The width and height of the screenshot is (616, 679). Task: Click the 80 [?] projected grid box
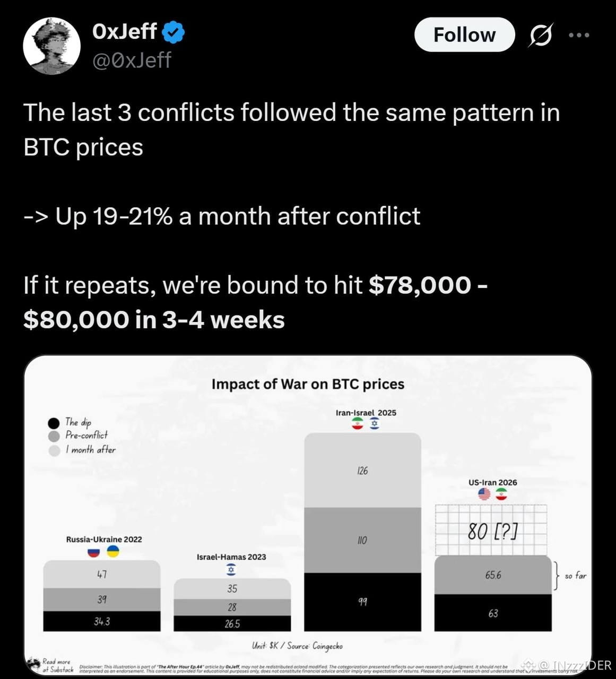pos(491,530)
